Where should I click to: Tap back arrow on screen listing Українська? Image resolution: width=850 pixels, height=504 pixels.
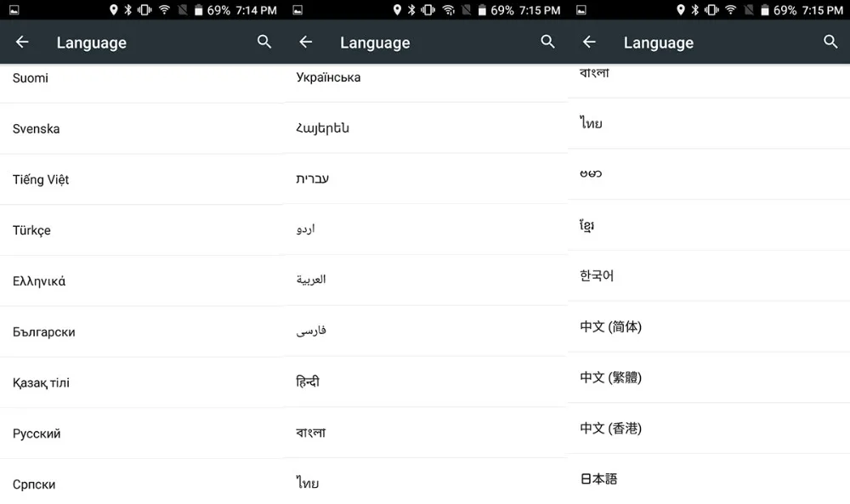(306, 42)
